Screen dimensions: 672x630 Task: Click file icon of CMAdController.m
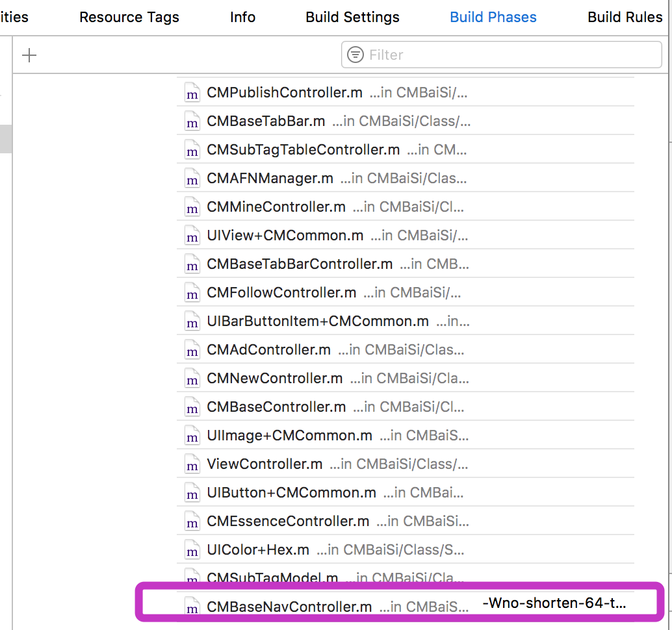tap(192, 349)
